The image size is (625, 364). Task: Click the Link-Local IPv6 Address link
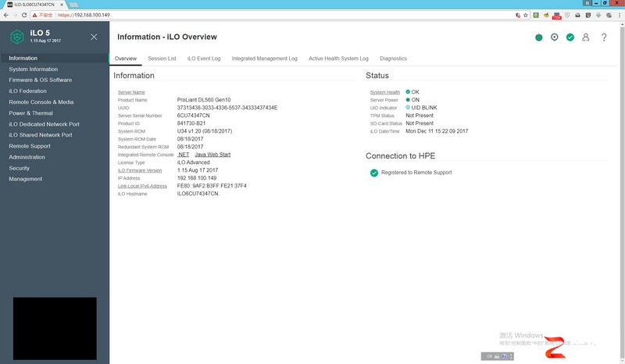point(142,186)
